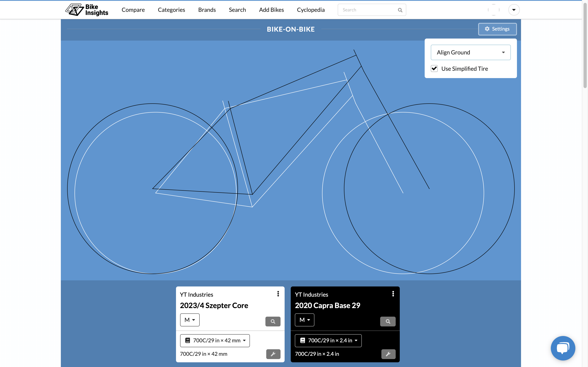Click the wrench icon on Szepter Core card
The width and height of the screenshot is (588, 367).
(x=273, y=354)
